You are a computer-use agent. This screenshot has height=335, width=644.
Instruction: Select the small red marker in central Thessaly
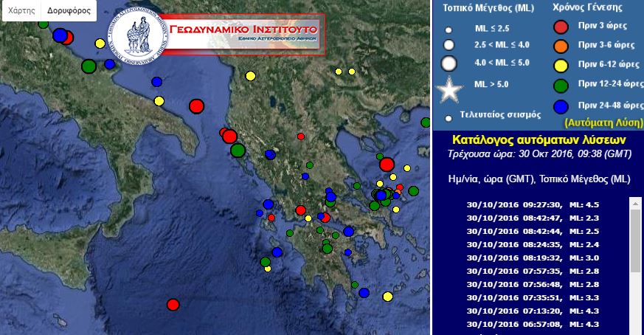[x=301, y=136]
